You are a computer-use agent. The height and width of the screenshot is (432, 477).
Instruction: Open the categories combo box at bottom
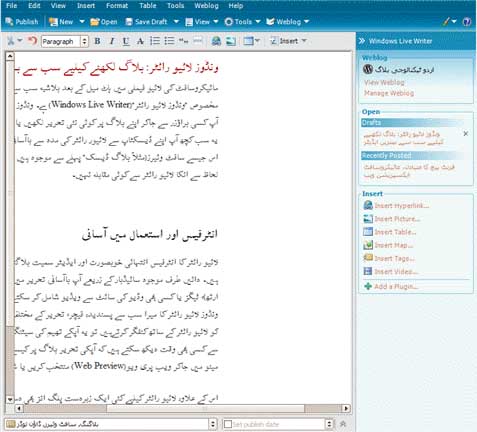click(x=111, y=424)
